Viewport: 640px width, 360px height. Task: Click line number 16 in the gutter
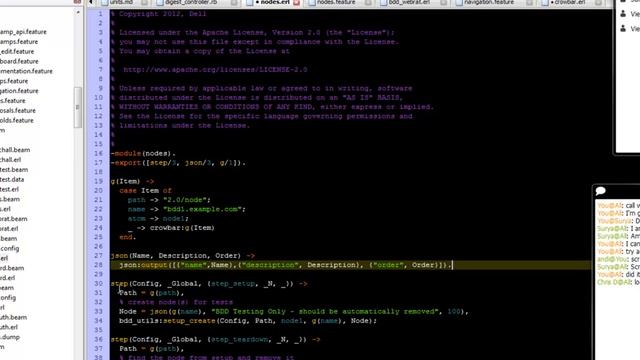pos(98,153)
